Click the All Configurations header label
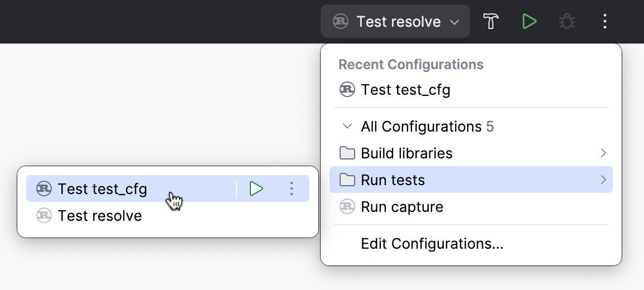 (421, 127)
